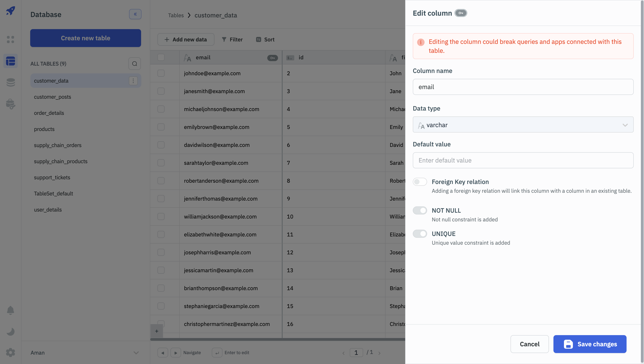The height and width of the screenshot is (364, 644).
Task: Click the search tables magnifier icon
Action: pos(134,64)
